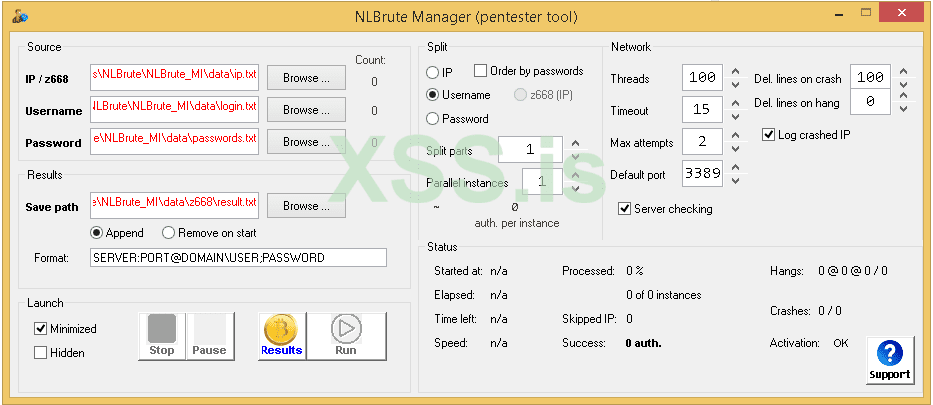The image size is (933, 405).
Task: Increase Parallel instances with the up arrow
Action: coord(575,175)
